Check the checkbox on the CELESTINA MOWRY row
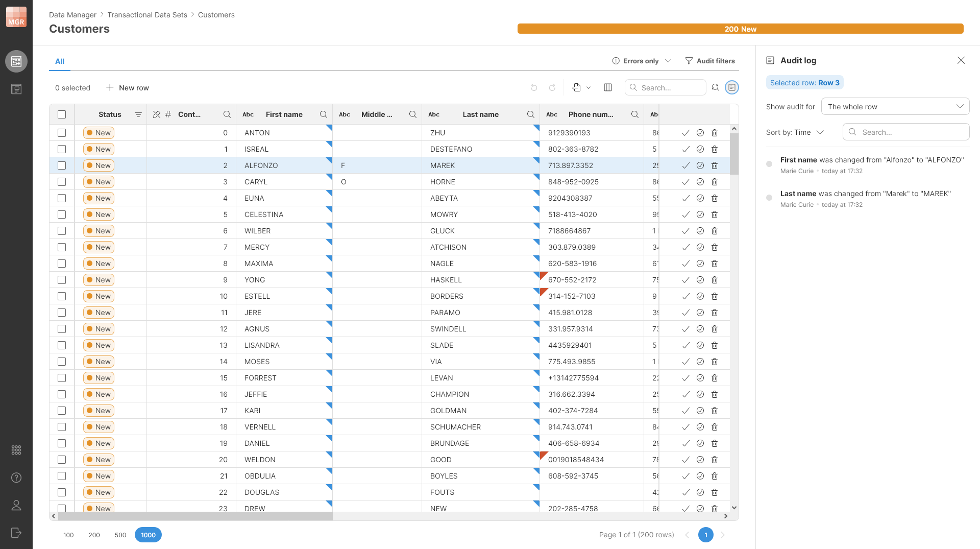Viewport: 980px width, 549px height. 62,214
